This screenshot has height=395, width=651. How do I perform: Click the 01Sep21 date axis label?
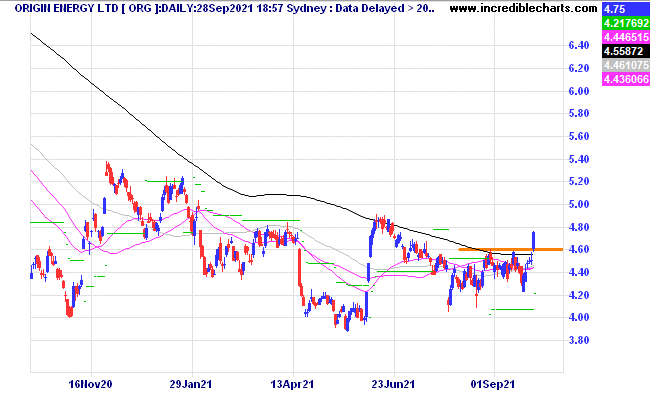493,384
